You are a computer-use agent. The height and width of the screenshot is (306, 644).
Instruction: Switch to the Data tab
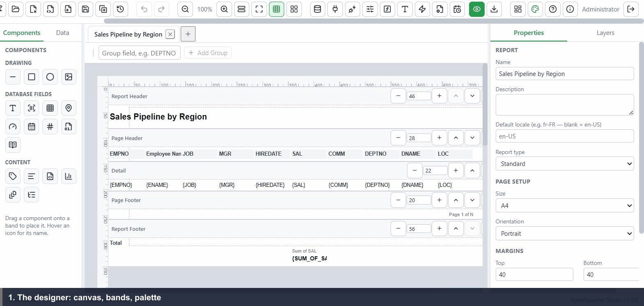(x=62, y=33)
